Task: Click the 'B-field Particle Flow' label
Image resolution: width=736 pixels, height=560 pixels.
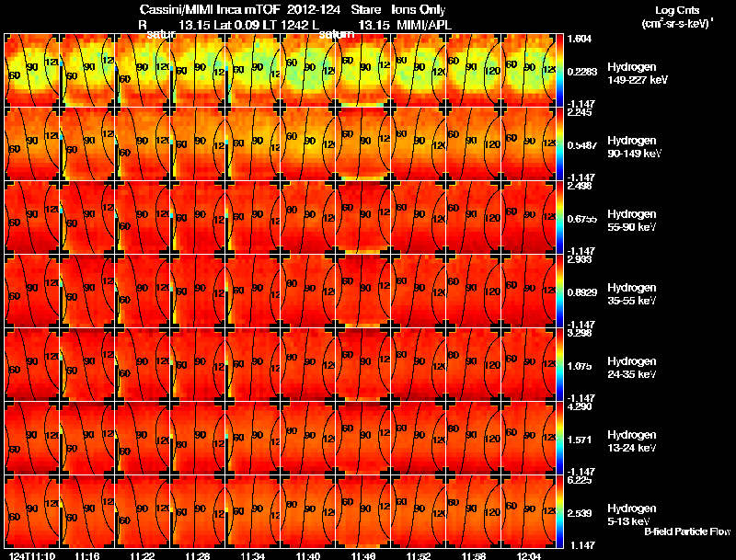Action: tap(687, 531)
